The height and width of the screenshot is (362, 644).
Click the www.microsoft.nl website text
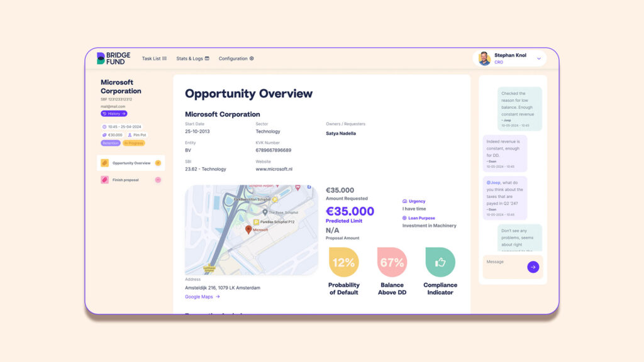(274, 169)
